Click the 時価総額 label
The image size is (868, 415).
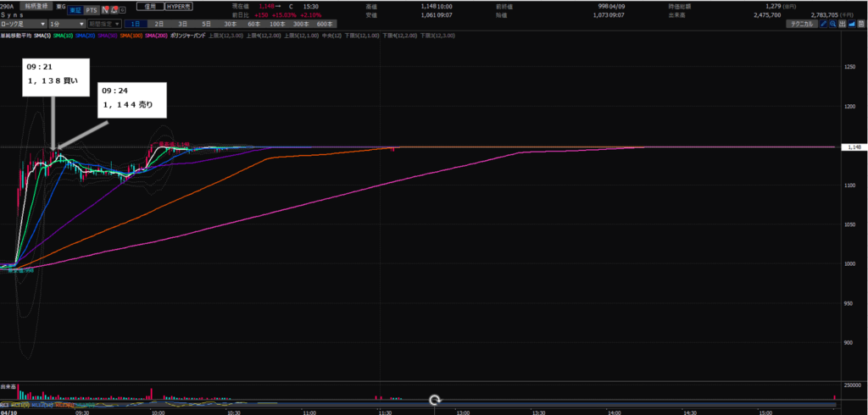[678, 6]
